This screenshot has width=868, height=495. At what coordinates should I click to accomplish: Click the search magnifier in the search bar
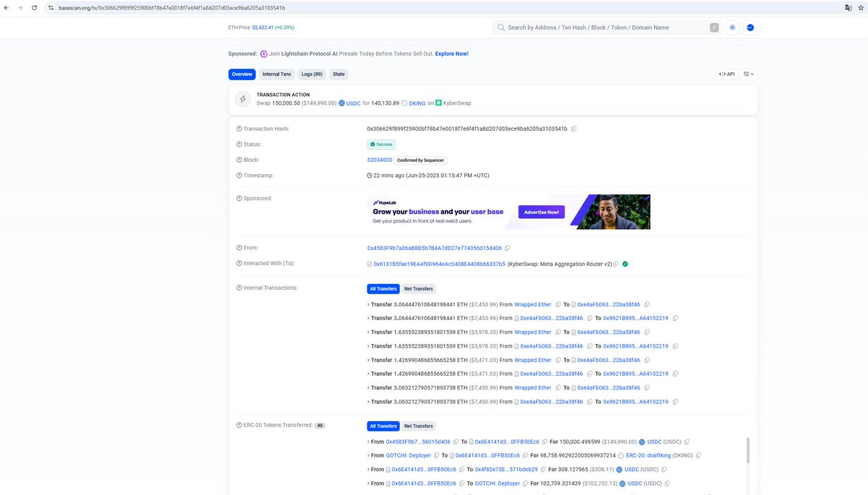[501, 27]
